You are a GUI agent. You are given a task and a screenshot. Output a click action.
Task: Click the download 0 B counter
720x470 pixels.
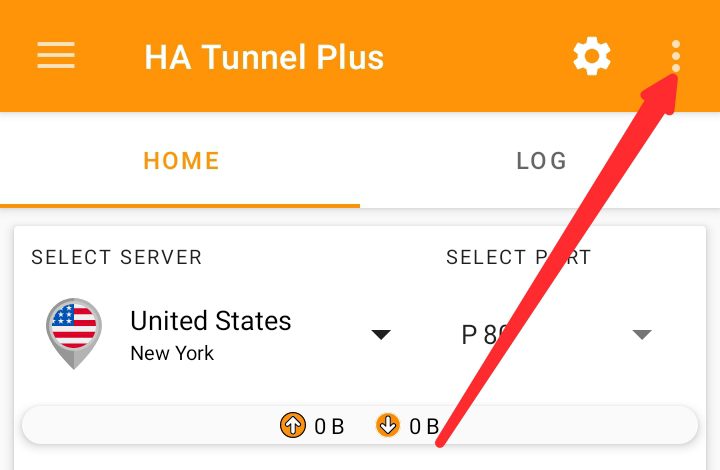424,426
